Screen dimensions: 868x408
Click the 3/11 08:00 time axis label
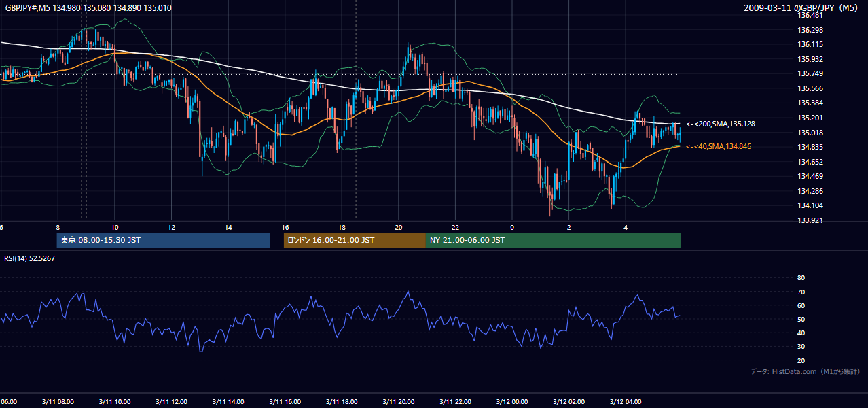(57, 401)
